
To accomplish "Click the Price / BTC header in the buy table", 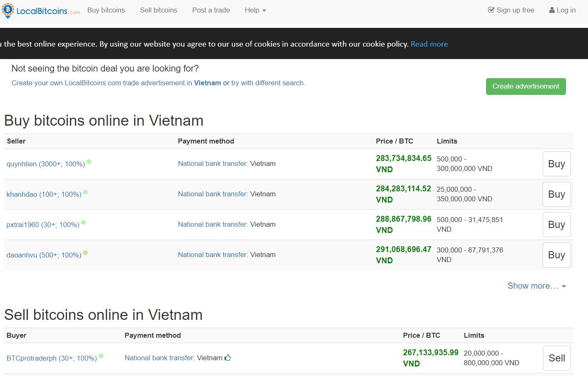I will [394, 141].
